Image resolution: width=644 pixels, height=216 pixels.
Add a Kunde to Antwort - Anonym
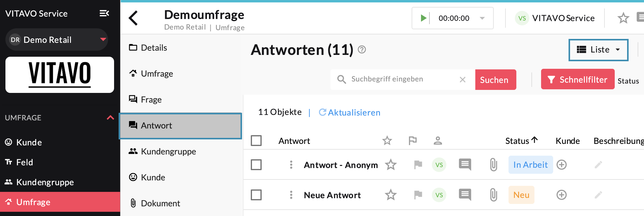pos(562,165)
